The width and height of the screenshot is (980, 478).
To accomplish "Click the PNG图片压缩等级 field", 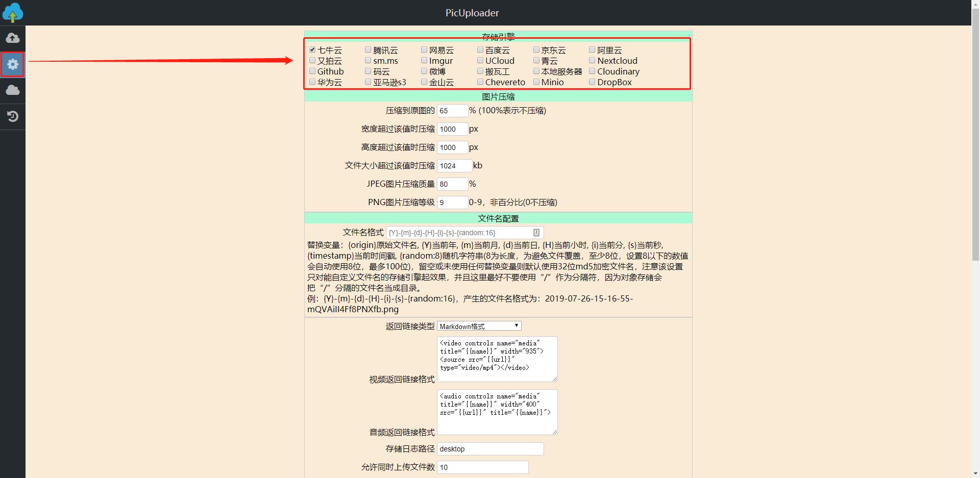I will [452, 203].
